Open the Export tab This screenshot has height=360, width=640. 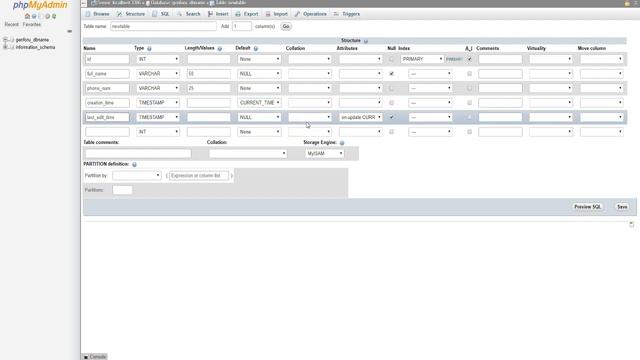click(247, 14)
